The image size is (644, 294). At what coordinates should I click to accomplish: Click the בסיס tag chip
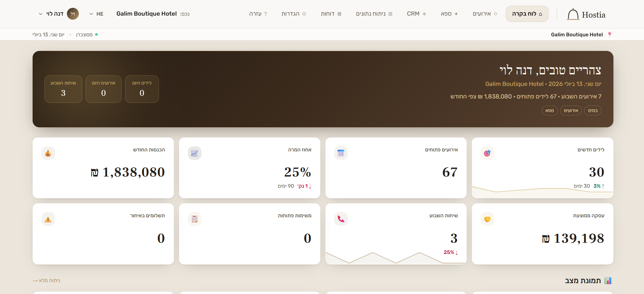tap(593, 111)
